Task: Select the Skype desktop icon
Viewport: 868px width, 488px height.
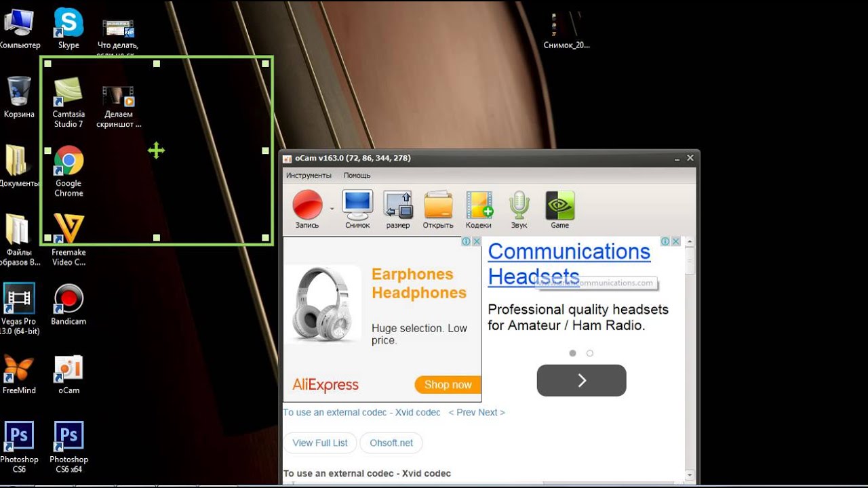Action: 68,29
